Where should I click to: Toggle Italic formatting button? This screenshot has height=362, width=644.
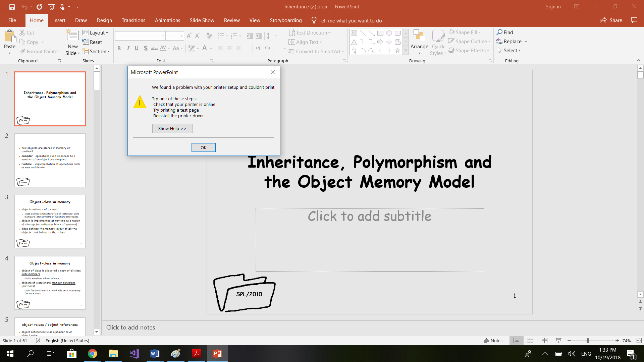click(x=128, y=49)
